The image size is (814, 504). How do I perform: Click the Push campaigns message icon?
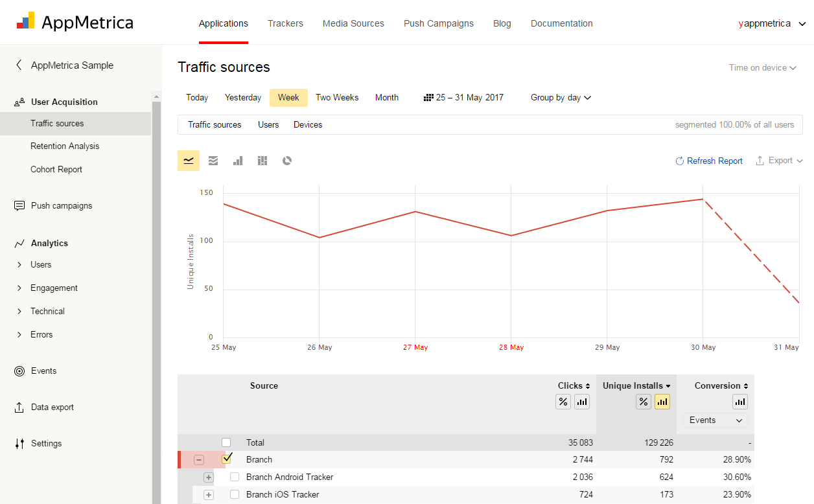pos(19,205)
